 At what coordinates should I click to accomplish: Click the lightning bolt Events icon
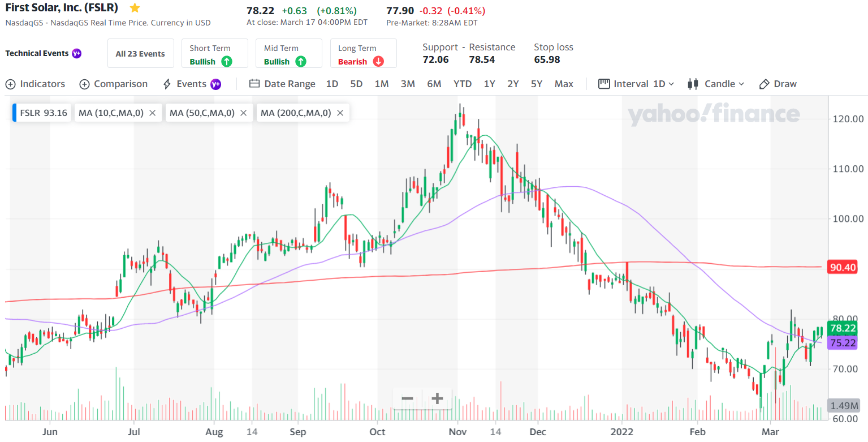[x=167, y=84]
